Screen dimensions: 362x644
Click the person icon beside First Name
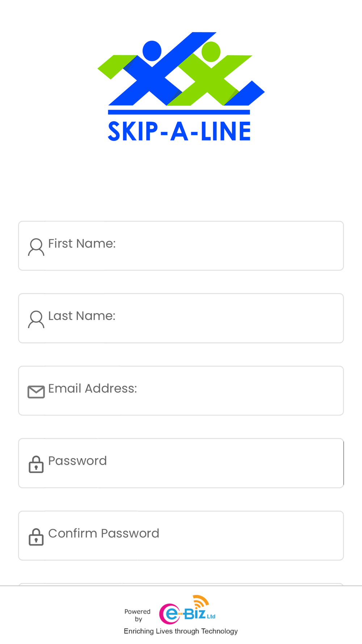[36, 247]
